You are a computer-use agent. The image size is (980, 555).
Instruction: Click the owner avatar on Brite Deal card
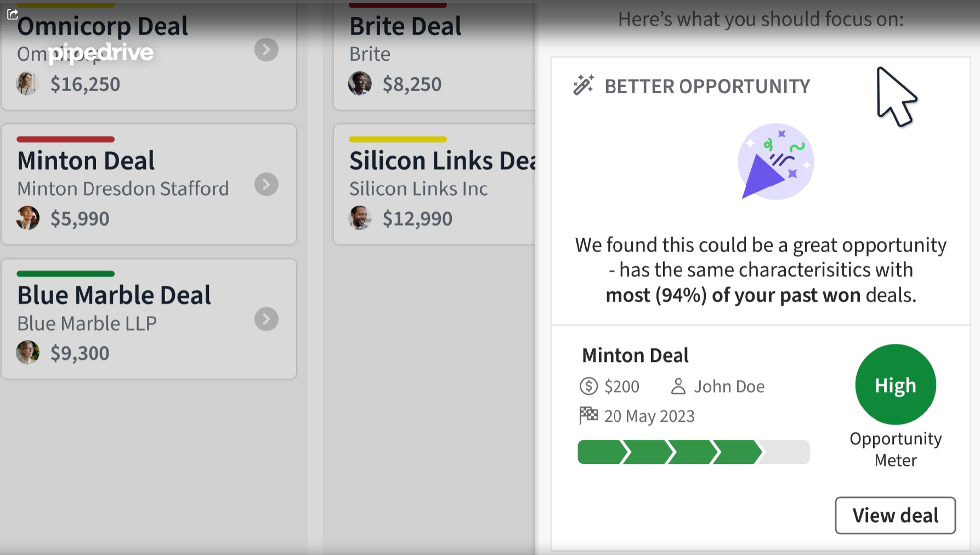click(x=360, y=84)
